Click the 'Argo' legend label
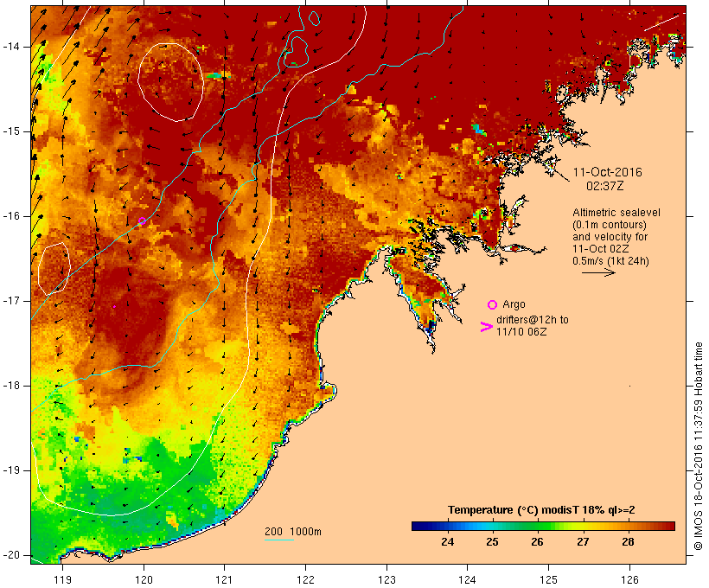This screenshot has height=588, width=709. [514, 304]
